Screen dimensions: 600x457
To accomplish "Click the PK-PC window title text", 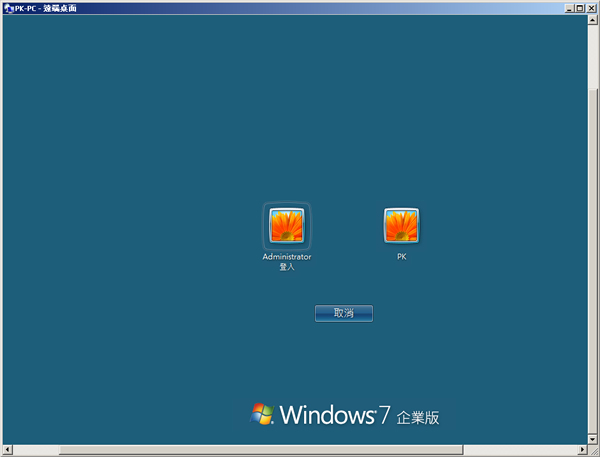I will (x=46, y=8).
